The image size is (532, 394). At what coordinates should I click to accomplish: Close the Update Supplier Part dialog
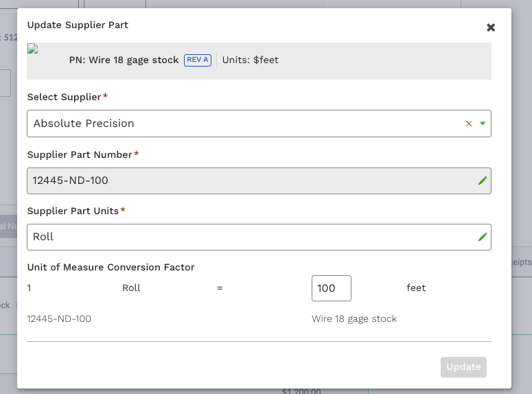tap(491, 27)
